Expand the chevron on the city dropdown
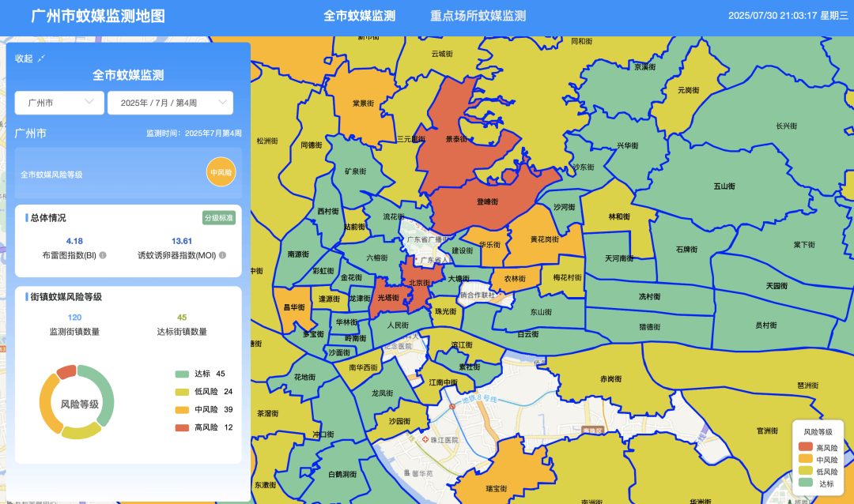Image resolution: width=854 pixels, height=504 pixels. pos(89,103)
